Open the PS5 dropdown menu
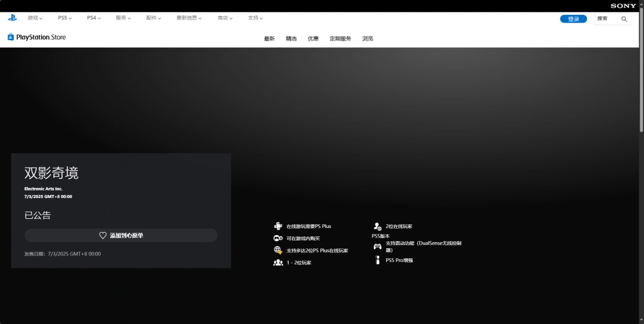 click(x=64, y=18)
